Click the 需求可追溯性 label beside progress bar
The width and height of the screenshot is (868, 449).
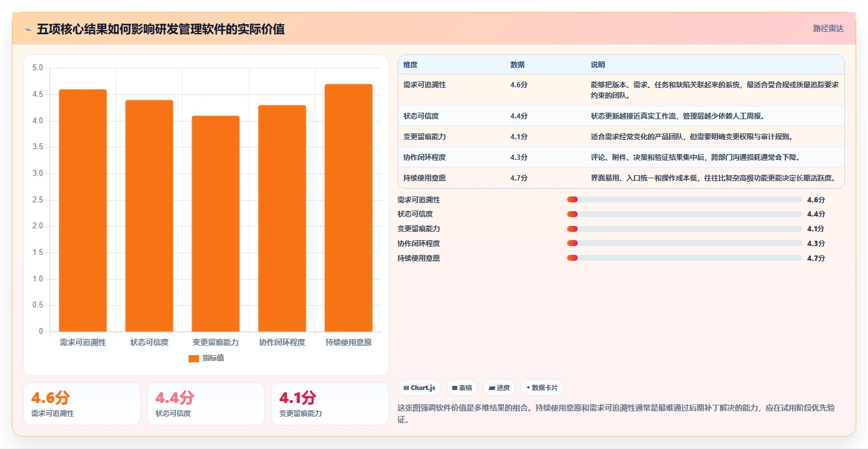coord(419,200)
